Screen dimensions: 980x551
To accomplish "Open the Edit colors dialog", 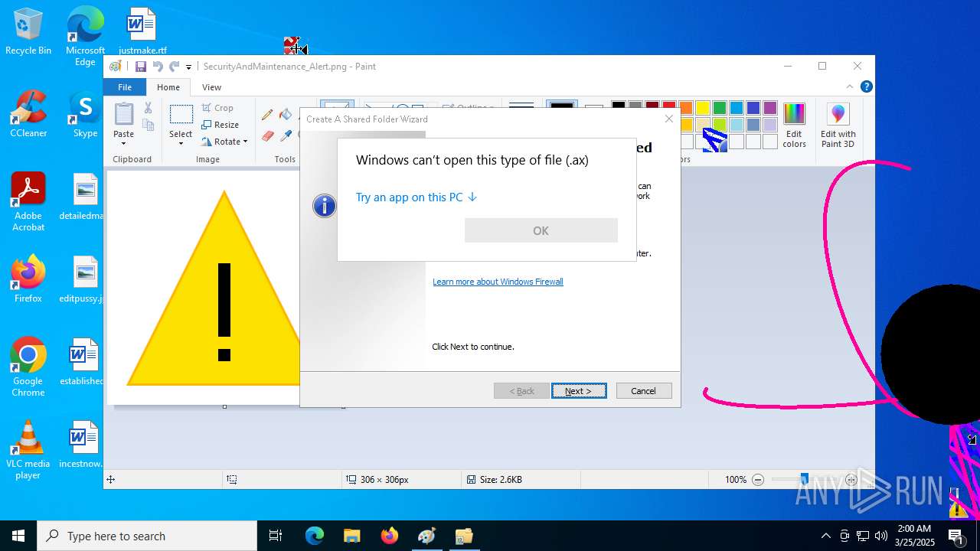I will click(x=795, y=126).
